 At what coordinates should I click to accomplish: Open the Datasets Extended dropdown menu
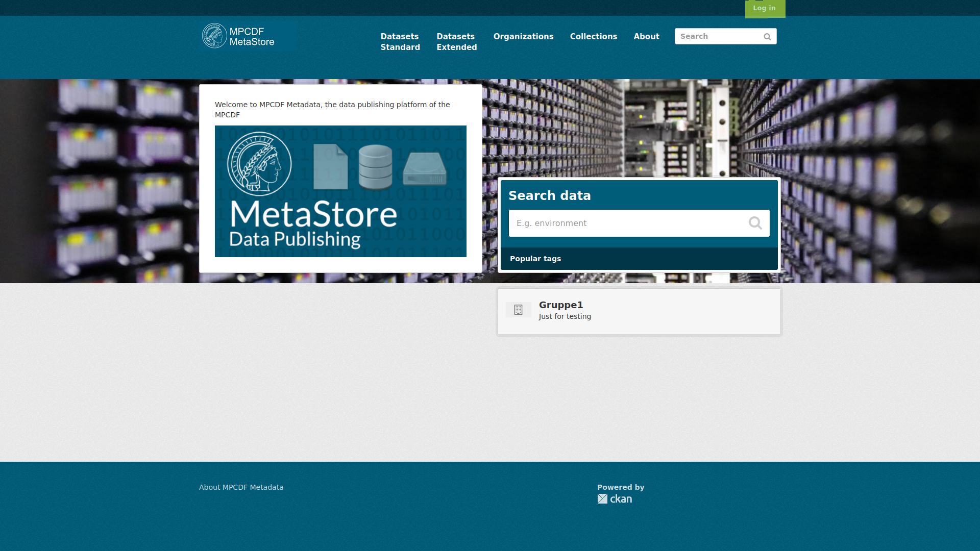[x=456, y=42]
